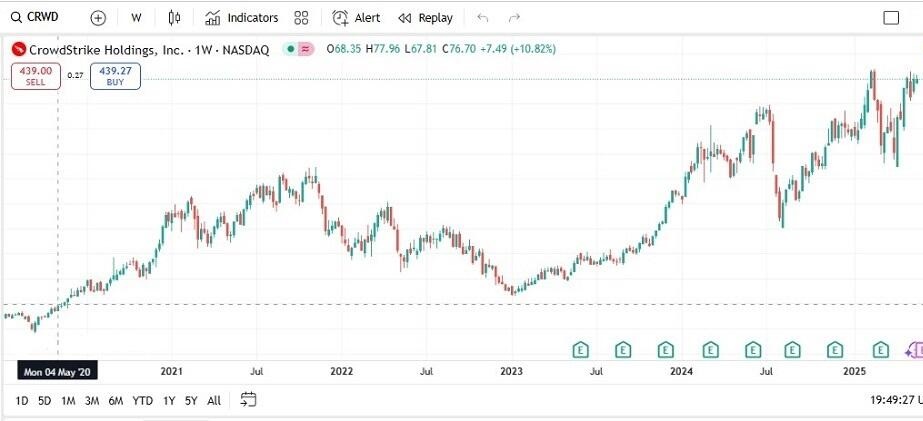923x421 pixels.
Task: Click the fullscreen square icon at top right
Action: tap(891, 18)
